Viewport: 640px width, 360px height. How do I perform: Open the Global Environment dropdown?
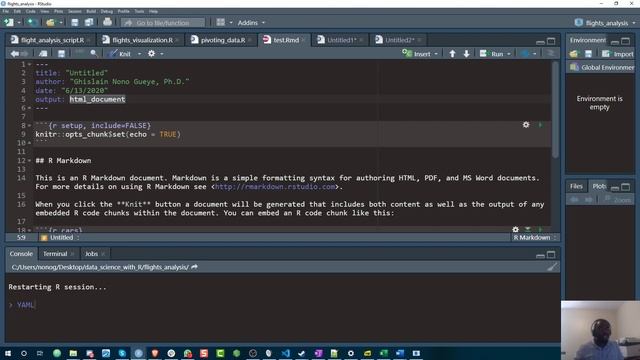(x=603, y=67)
